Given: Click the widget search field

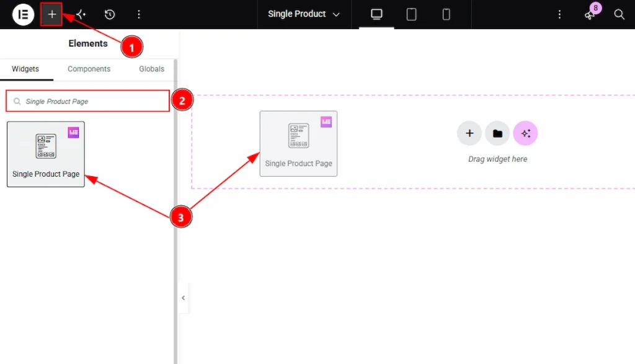Looking at the screenshot, I should [88, 101].
